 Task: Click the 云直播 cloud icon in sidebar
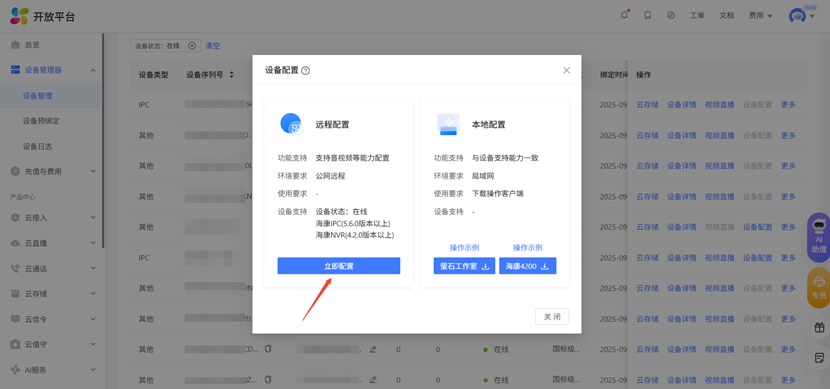(x=15, y=243)
